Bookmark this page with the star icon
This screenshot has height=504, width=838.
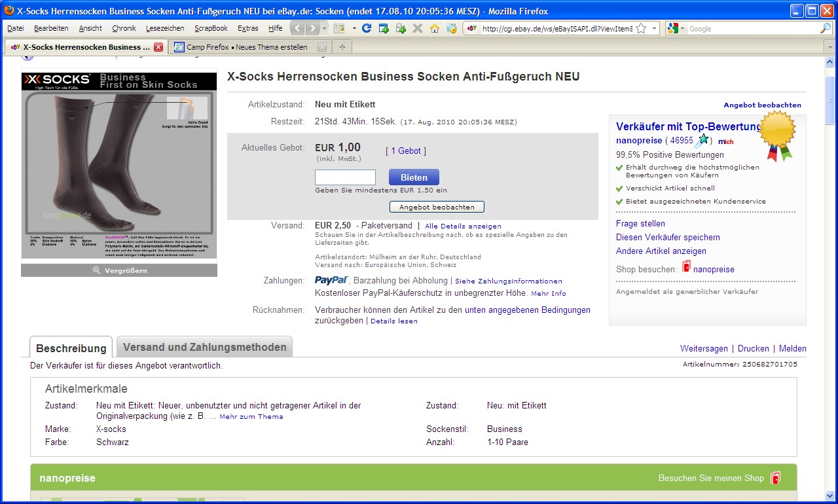click(641, 29)
